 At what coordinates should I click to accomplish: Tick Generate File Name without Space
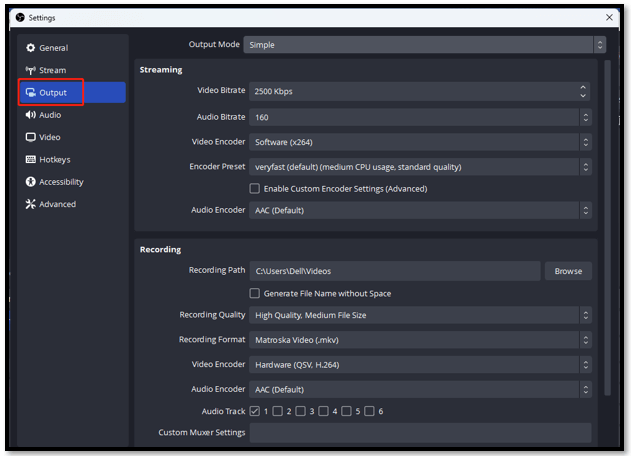[255, 293]
